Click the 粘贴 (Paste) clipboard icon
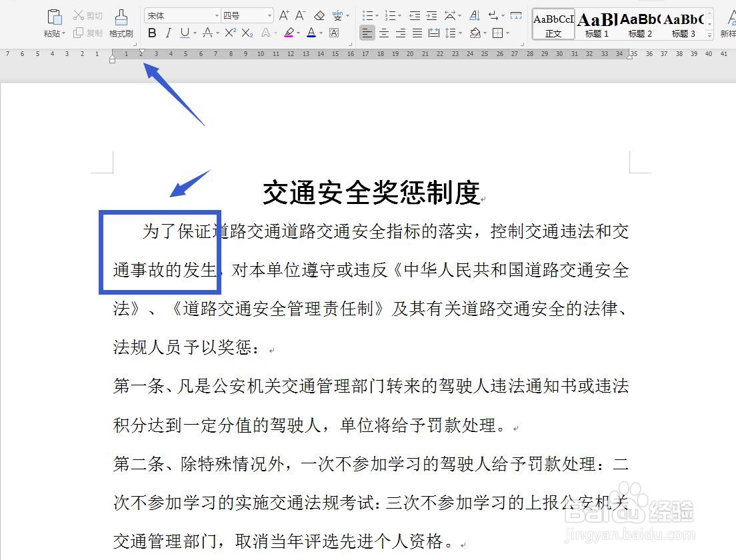Viewport: 736px width, 560px height. (55, 17)
